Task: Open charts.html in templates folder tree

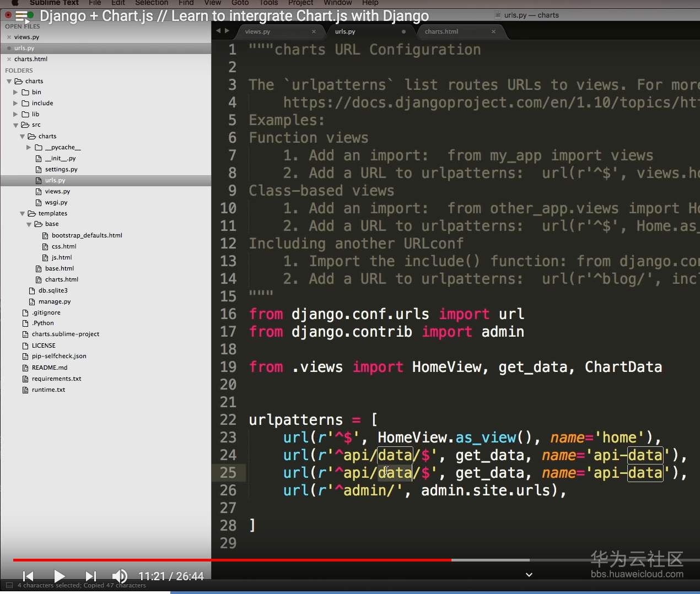Action: pyautogui.click(x=62, y=279)
